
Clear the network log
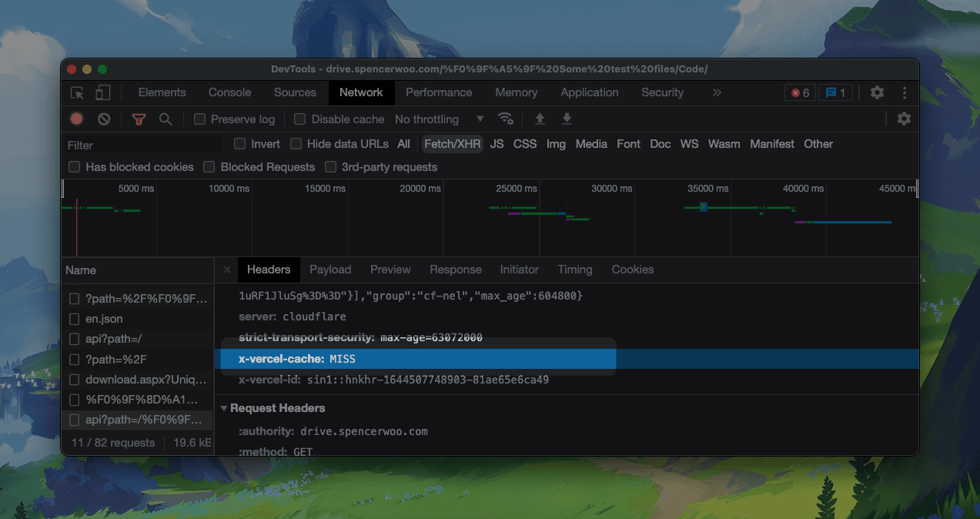coord(104,119)
